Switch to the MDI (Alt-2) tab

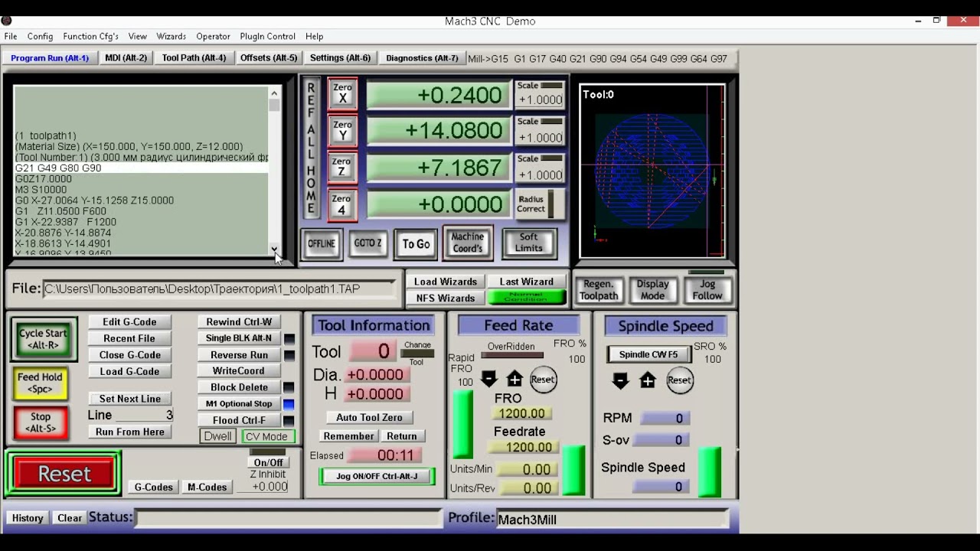point(126,58)
